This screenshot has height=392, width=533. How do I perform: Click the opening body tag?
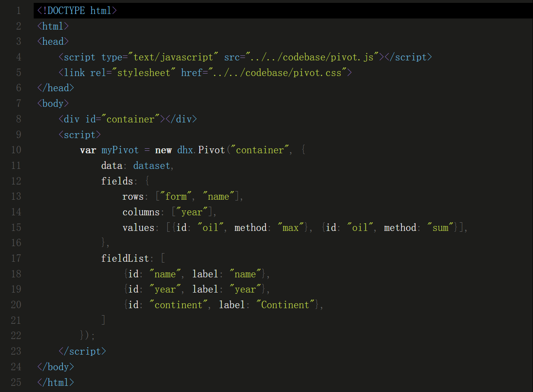(x=53, y=104)
